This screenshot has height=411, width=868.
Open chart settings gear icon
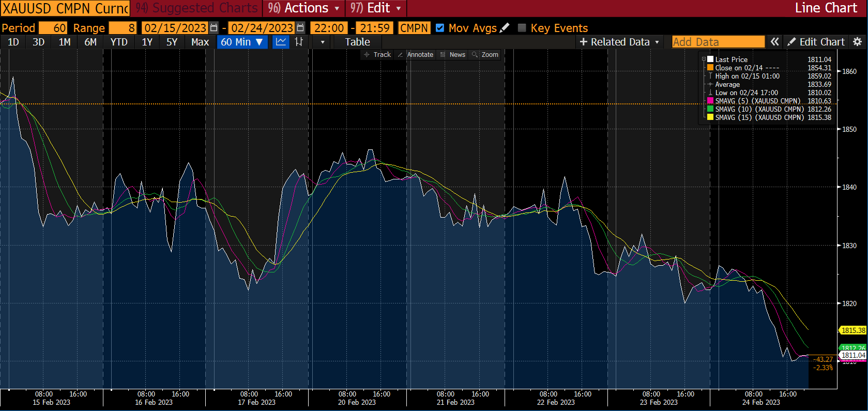[857, 42]
